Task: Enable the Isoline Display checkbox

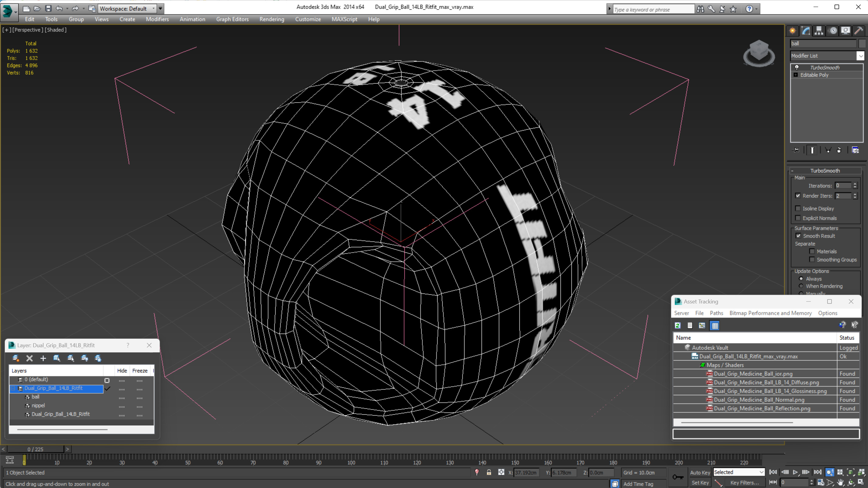Action: [x=798, y=208]
